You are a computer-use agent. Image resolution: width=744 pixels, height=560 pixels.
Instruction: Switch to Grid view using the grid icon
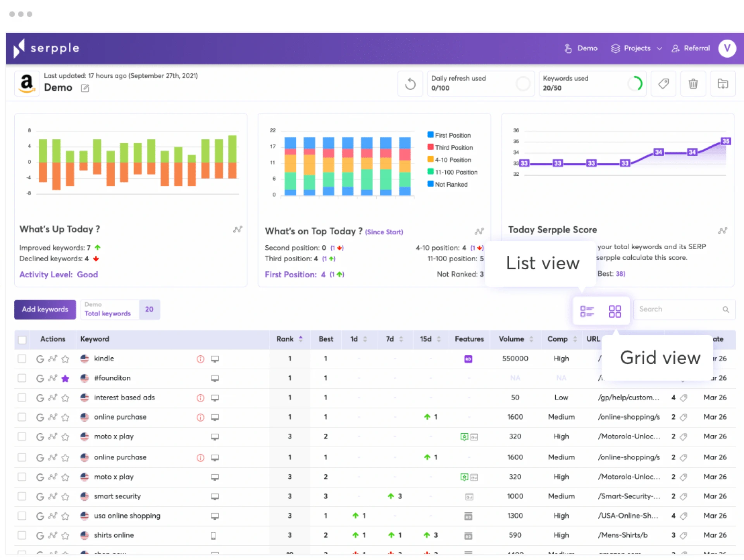coord(615,310)
